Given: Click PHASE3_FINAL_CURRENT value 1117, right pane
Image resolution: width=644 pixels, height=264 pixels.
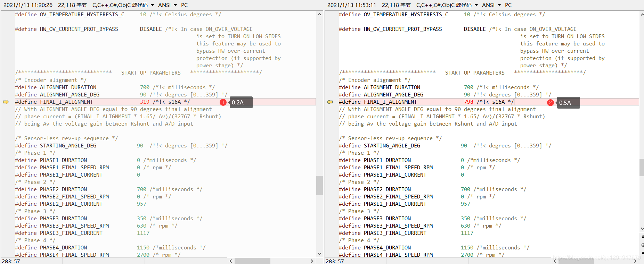Looking at the screenshot, I should click(467, 233).
